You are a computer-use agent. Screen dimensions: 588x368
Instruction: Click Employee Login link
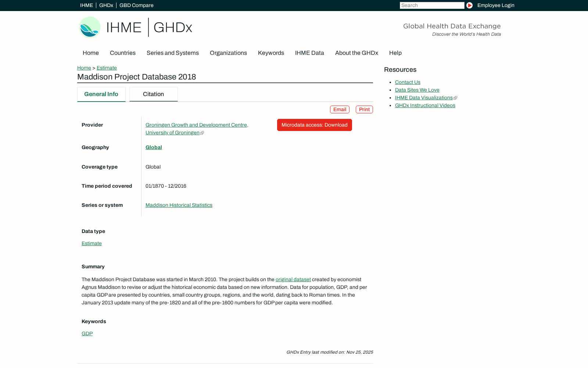(x=496, y=5)
